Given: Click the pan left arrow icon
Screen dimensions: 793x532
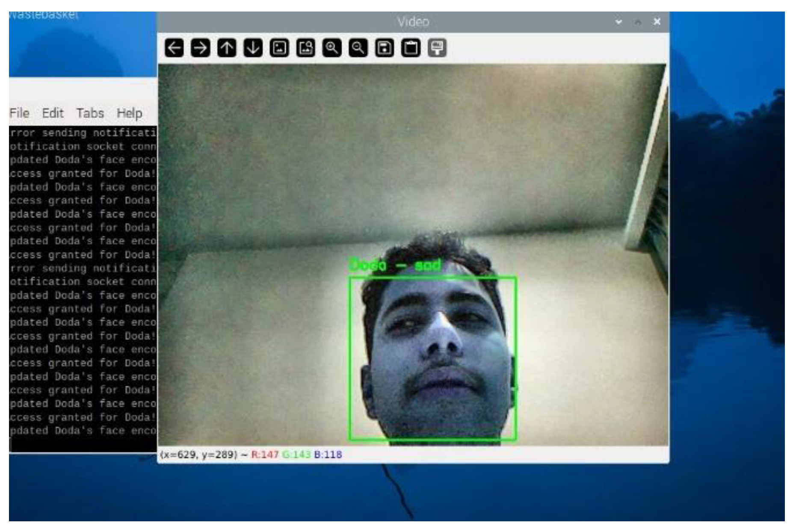Looking at the screenshot, I should 174,48.
